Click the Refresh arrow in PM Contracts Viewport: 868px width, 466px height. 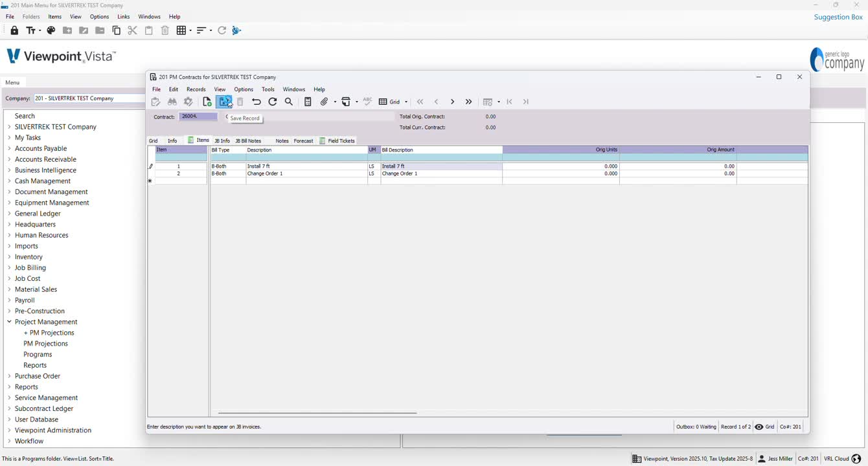click(x=273, y=102)
